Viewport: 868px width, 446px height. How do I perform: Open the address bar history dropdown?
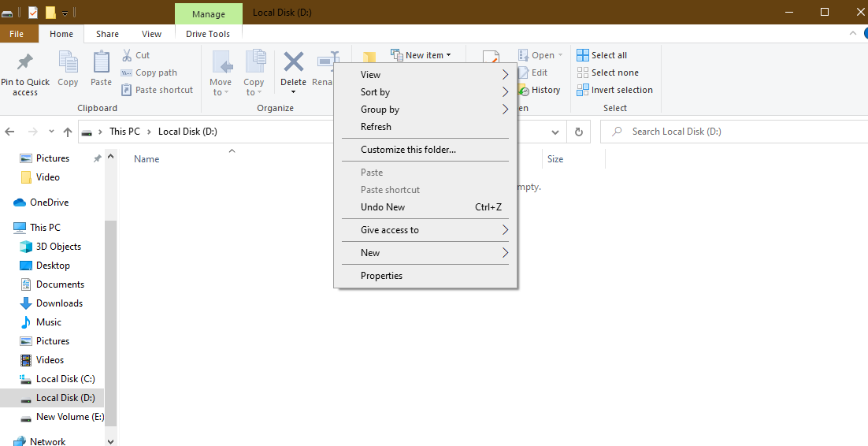click(555, 132)
